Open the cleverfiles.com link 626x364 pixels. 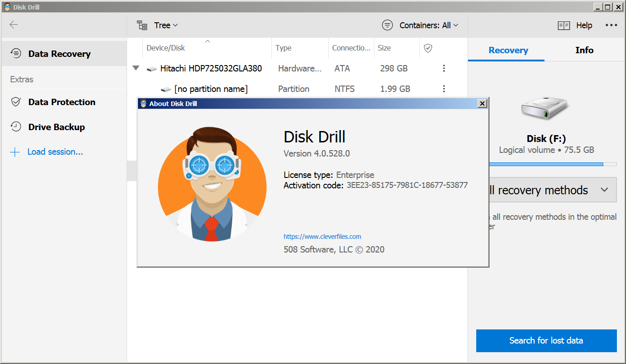point(322,237)
